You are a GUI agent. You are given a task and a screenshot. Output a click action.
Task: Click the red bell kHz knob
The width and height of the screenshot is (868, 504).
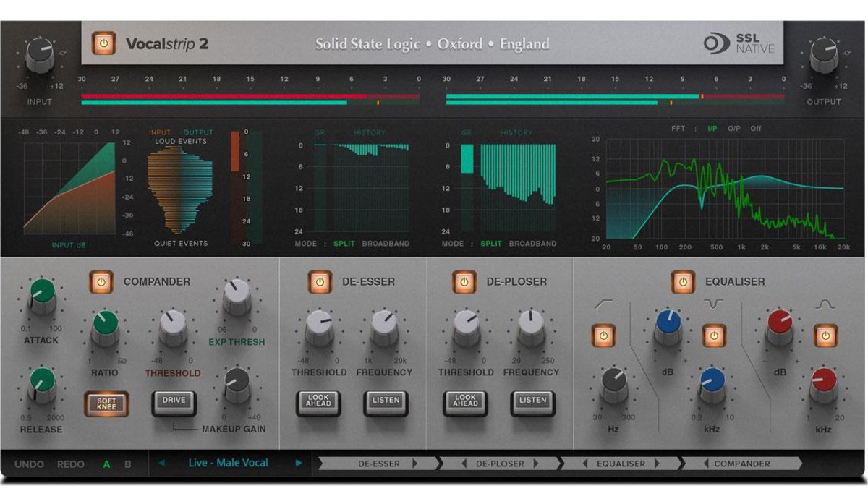click(823, 383)
